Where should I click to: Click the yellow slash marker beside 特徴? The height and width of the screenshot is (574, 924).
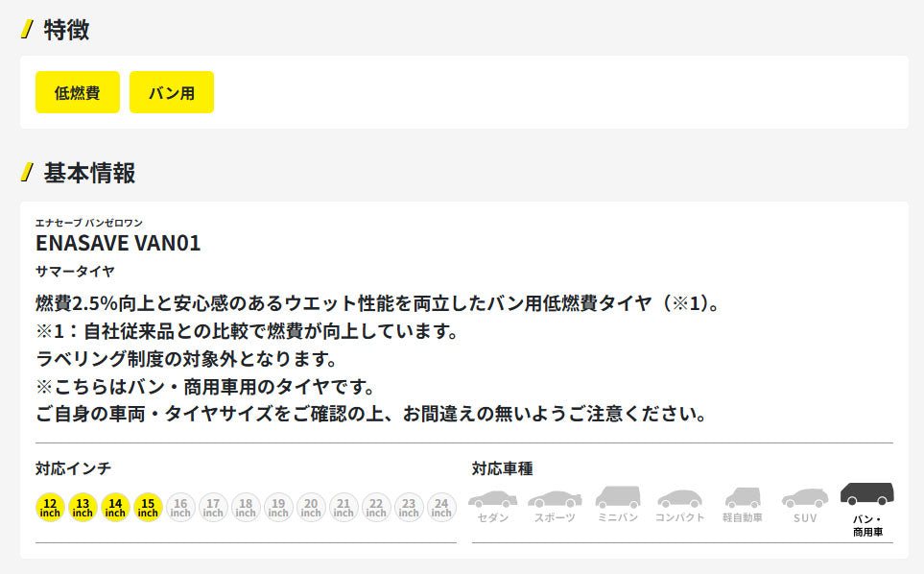click(27, 30)
